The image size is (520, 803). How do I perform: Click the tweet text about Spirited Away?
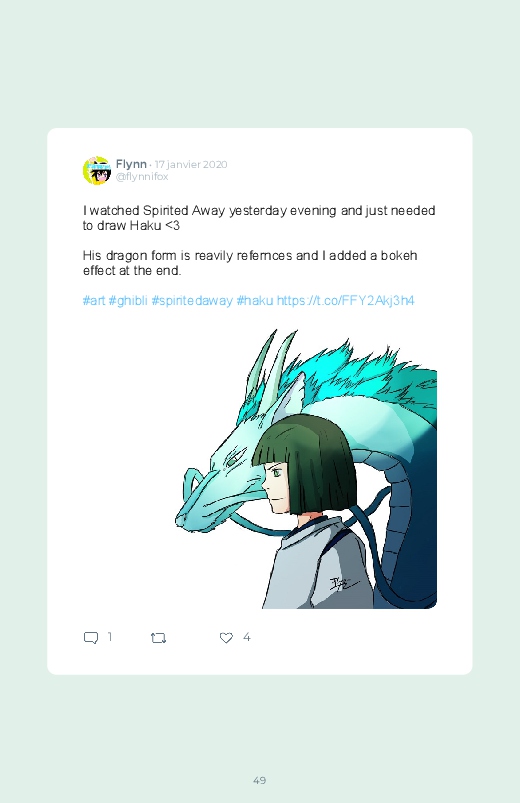pyautogui.click(x=259, y=218)
